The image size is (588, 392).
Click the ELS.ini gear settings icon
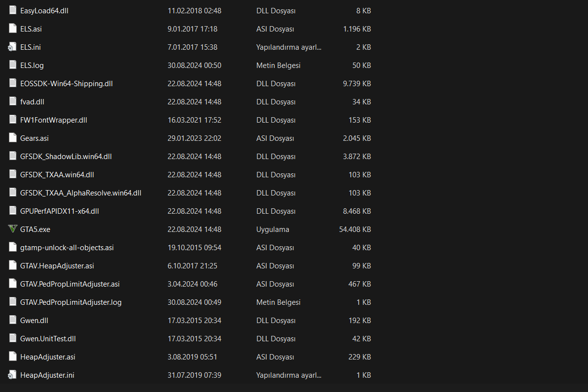click(x=12, y=47)
